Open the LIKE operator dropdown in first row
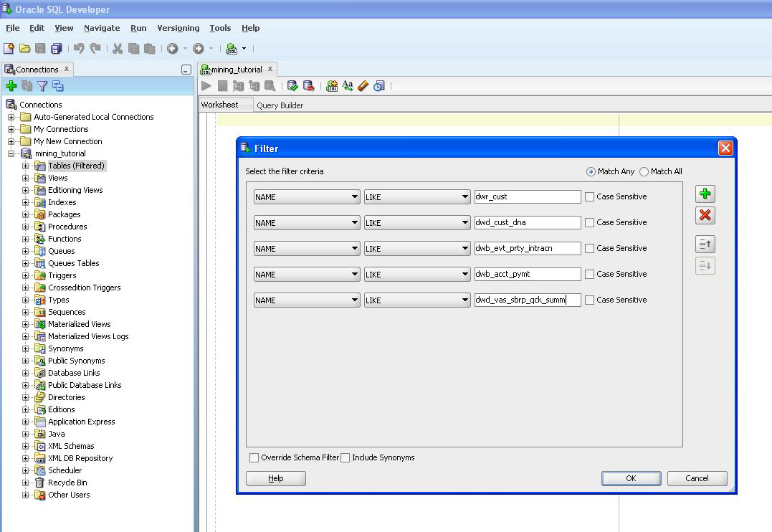772x532 pixels. [x=416, y=196]
